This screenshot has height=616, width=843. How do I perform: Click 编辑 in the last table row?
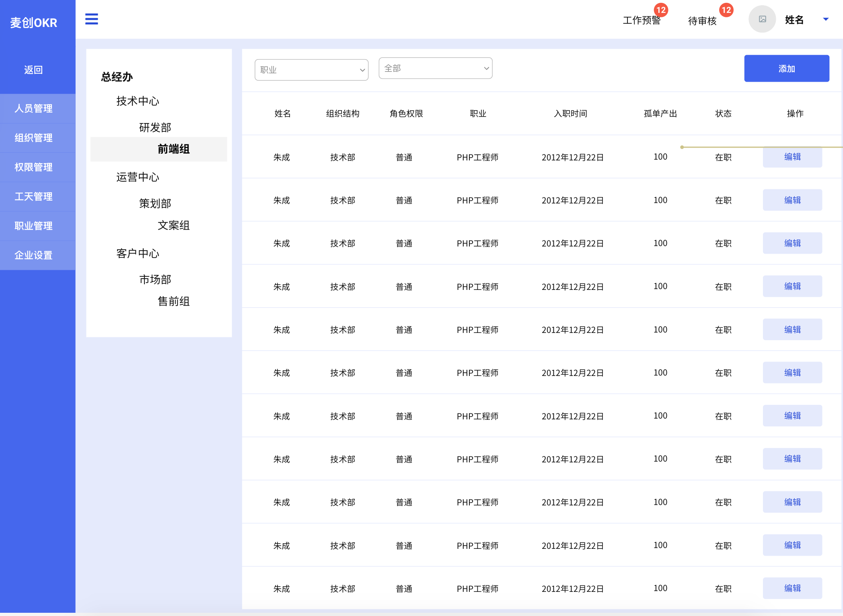point(792,588)
